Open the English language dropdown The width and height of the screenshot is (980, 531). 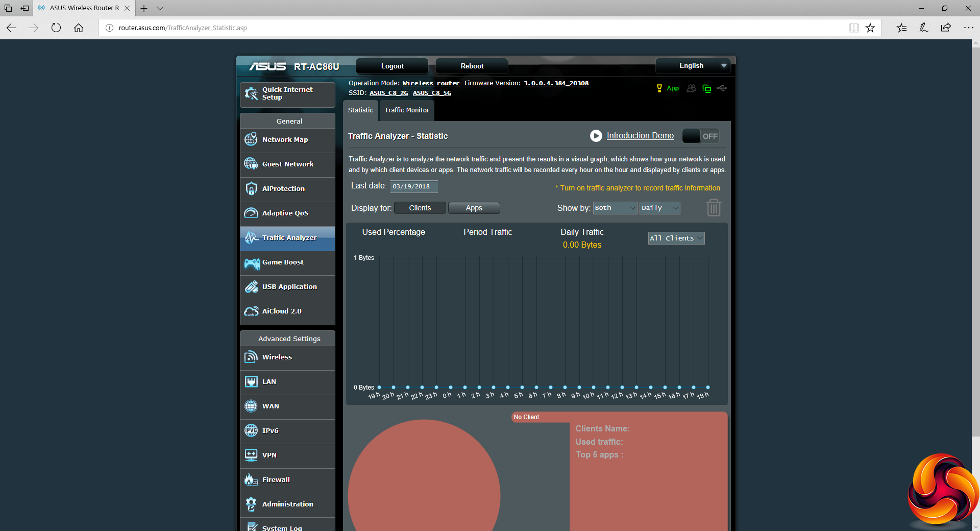tap(693, 66)
